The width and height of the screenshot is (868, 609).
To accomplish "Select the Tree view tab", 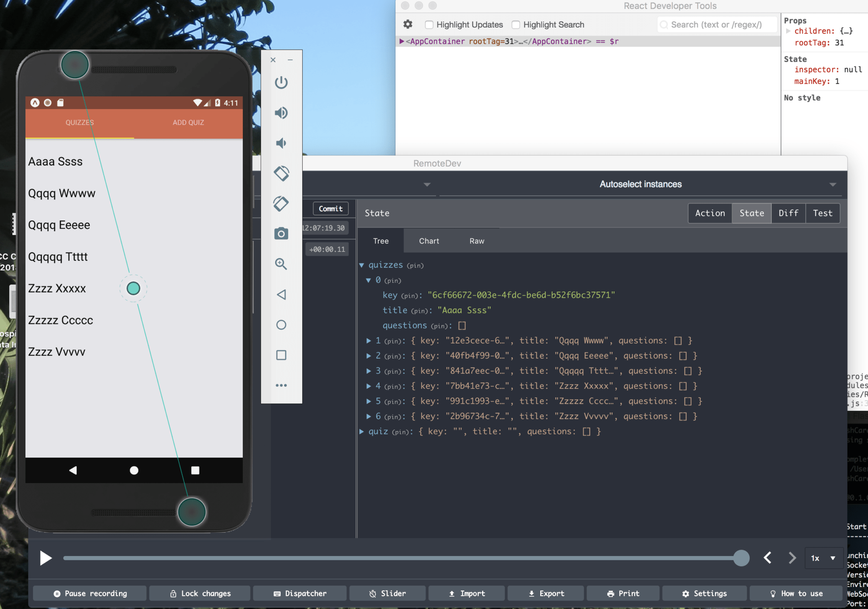I will (x=381, y=241).
